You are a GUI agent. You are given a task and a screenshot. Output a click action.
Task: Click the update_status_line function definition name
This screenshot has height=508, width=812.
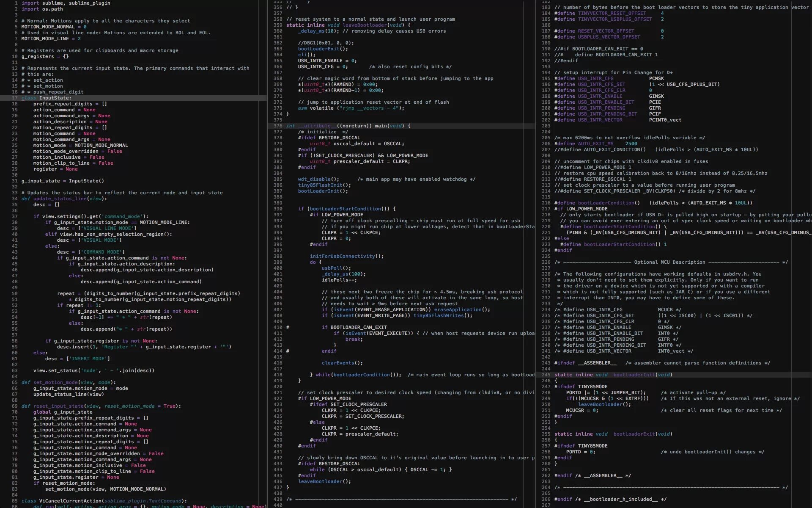tap(61, 199)
